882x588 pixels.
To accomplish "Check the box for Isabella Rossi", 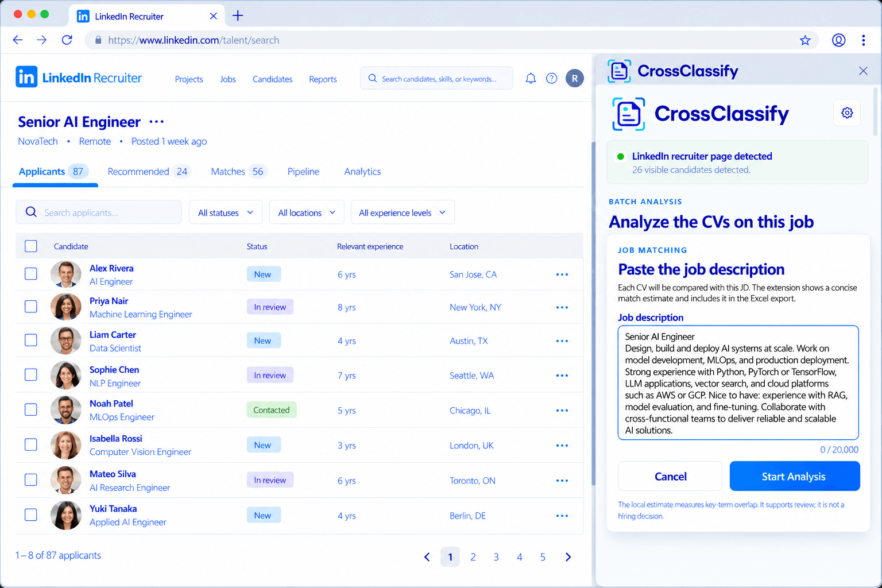I will pyautogui.click(x=31, y=444).
